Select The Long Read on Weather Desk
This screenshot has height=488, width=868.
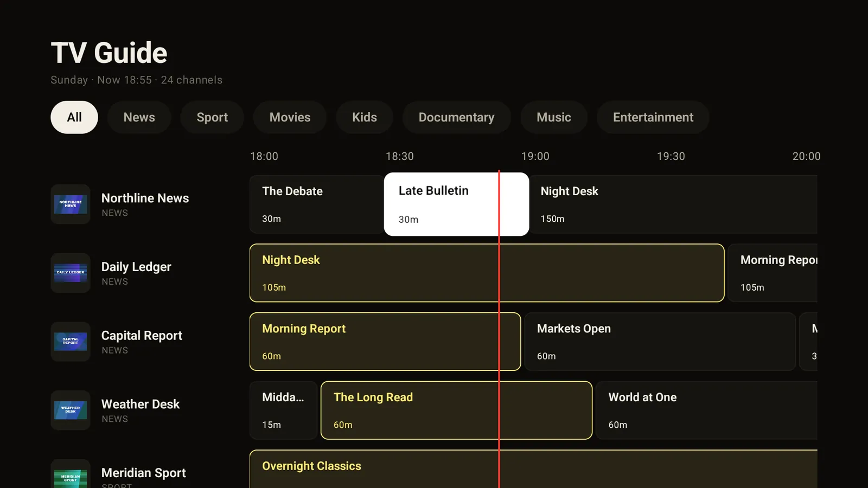click(456, 410)
